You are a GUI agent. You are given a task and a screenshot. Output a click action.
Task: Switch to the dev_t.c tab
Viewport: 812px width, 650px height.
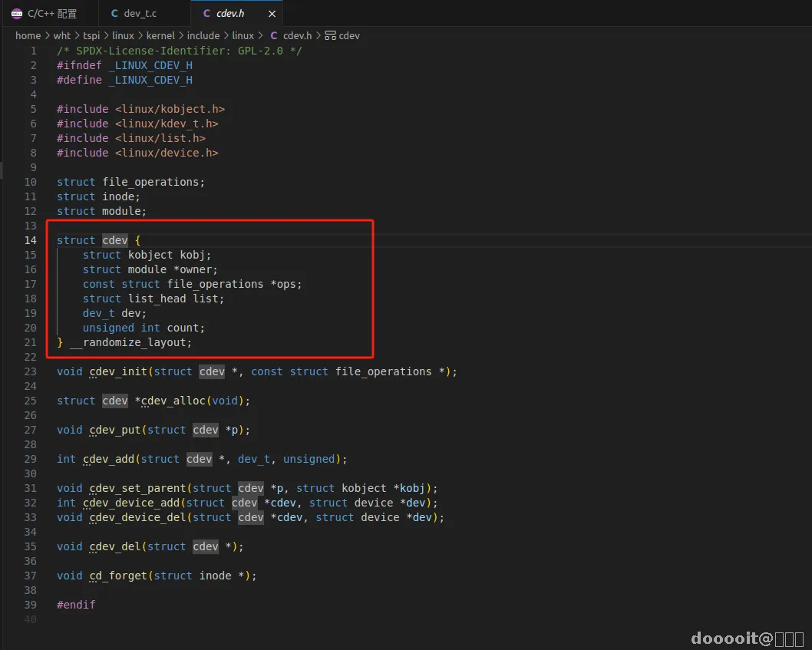[140, 14]
